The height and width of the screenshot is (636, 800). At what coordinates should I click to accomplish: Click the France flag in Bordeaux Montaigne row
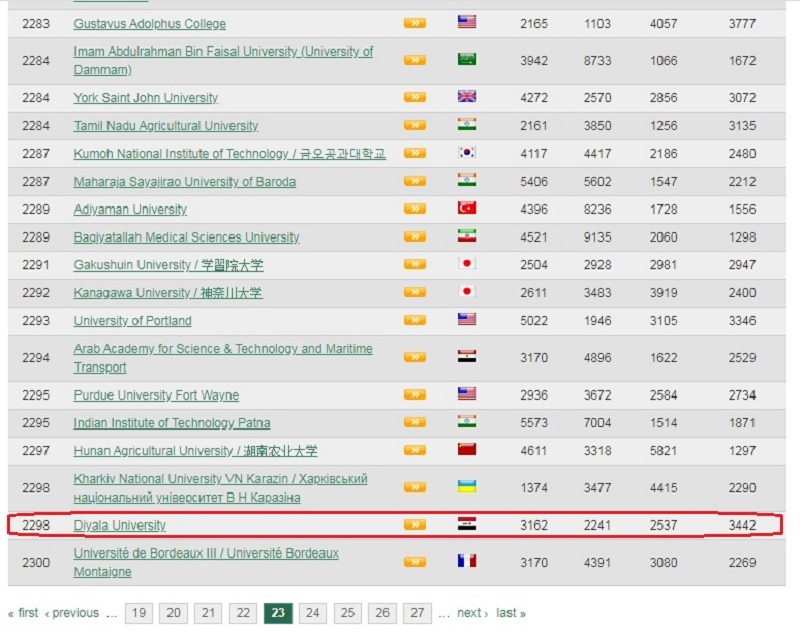[x=467, y=561]
